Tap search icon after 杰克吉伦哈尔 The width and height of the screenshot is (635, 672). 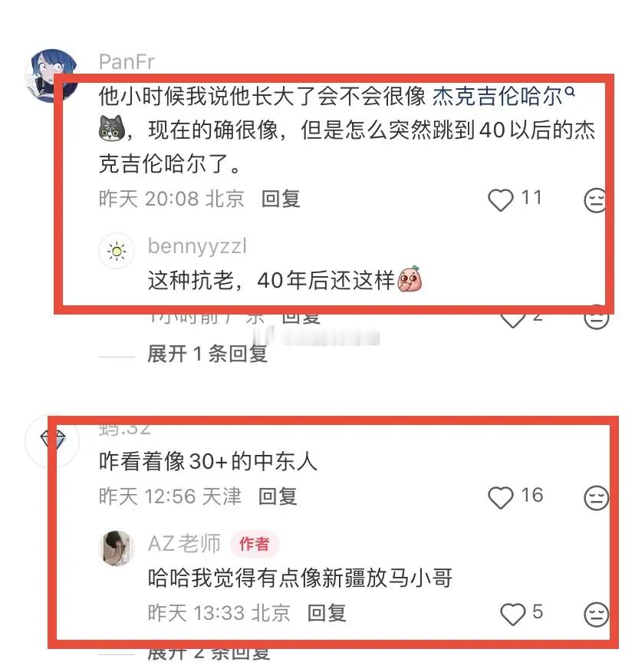pyautogui.click(x=570, y=91)
